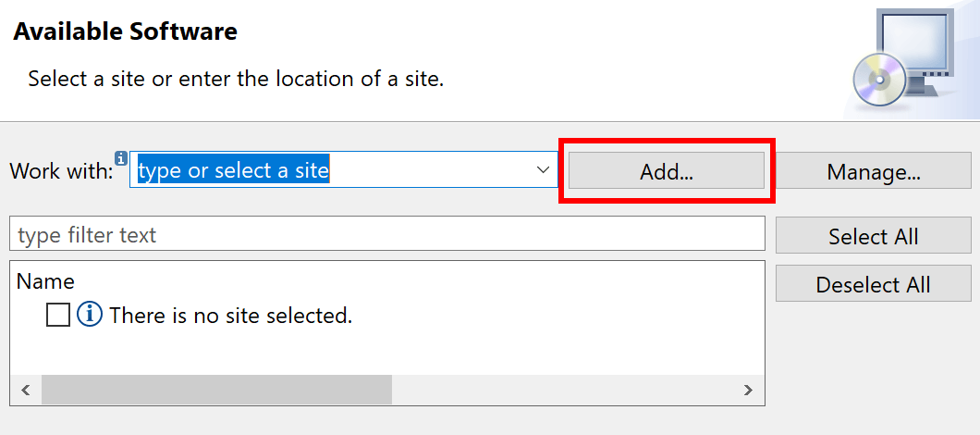Viewport: 980px width, 435px height.
Task: Open Manage... software sites
Action: pyautogui.click(x=873, y=170)
